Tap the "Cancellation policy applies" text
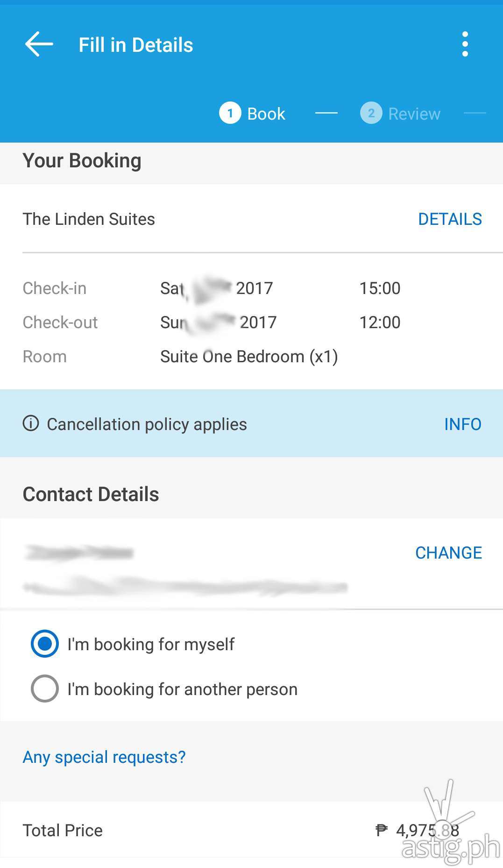Screen dimensions: 503x868 tap(147, 424)
